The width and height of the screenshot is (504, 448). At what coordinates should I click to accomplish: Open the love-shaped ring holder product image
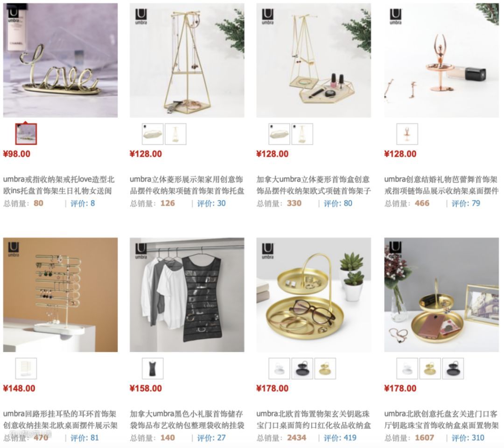coord(60,61)
